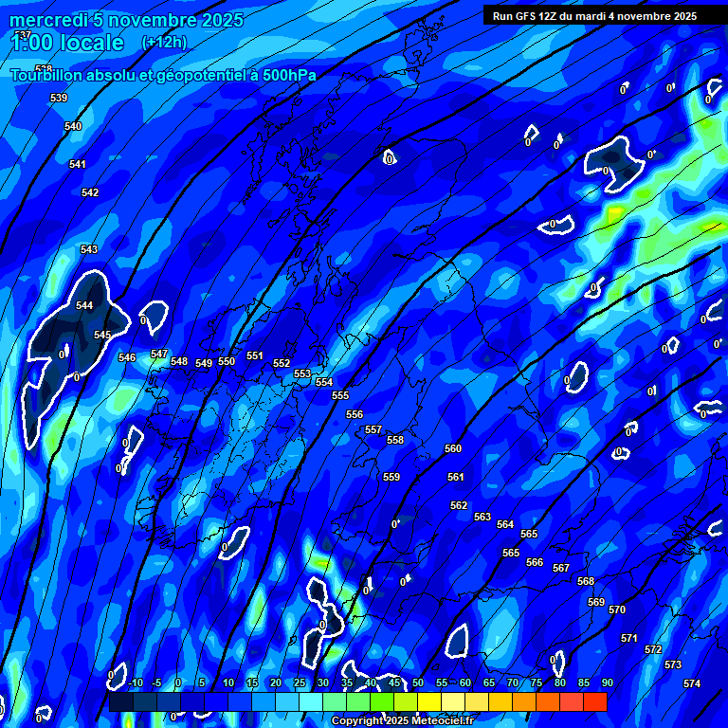Click the 568 geopotential contour label
Screen dimensions: 728x728
586,581
